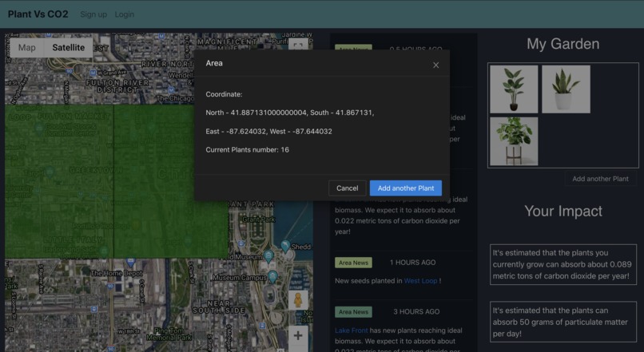
Task: Click the North coordinate line in dialog
Action: pos(290,113)
